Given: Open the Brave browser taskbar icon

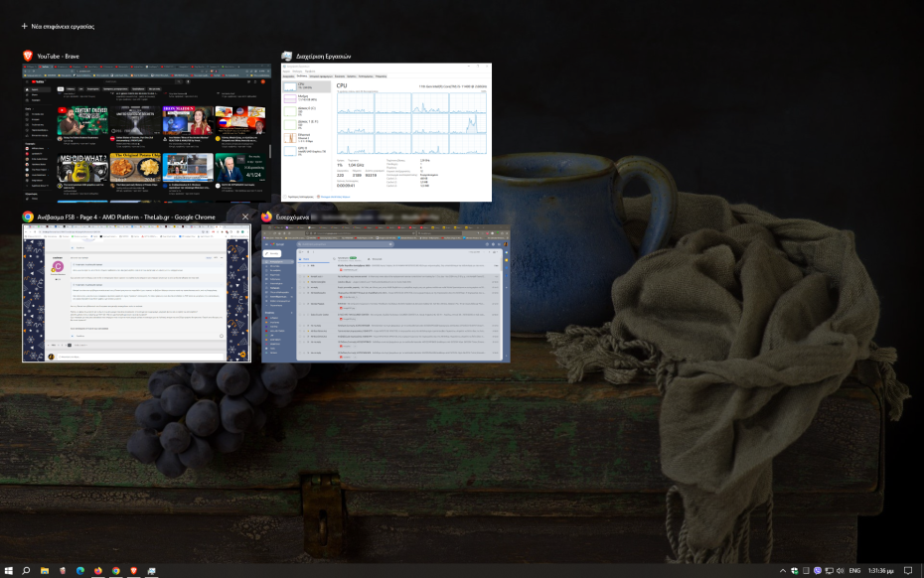Looking at the screenshot, I should (134, 570).
